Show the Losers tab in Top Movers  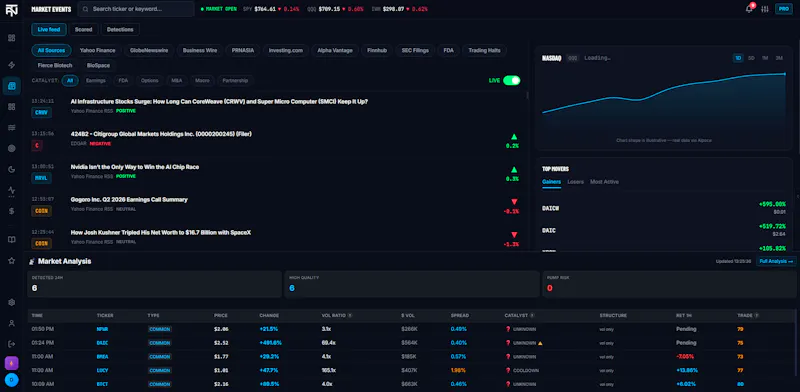[576, 182]
